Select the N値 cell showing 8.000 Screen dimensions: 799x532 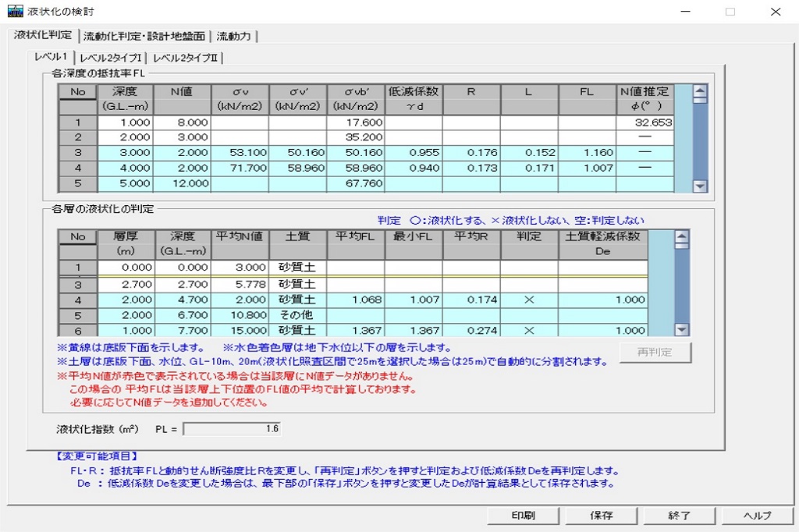pyautogui.click(x=182, y=122)
